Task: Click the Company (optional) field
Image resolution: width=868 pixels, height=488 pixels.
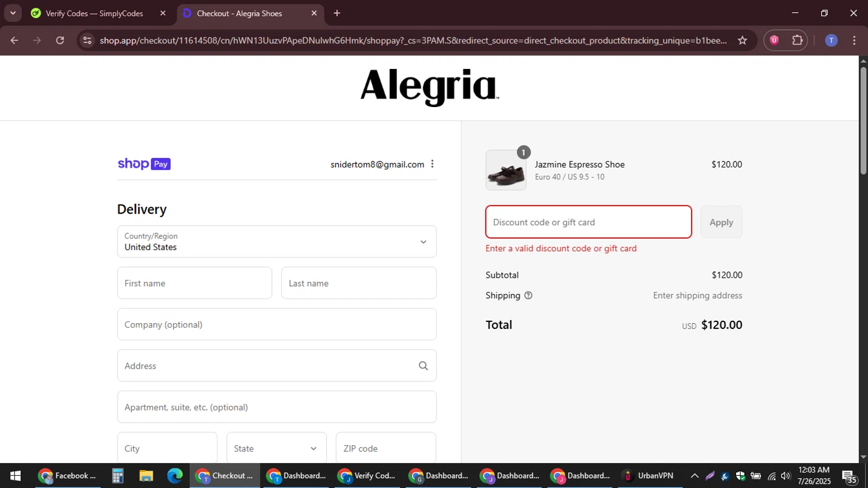Action: (277, 324)
